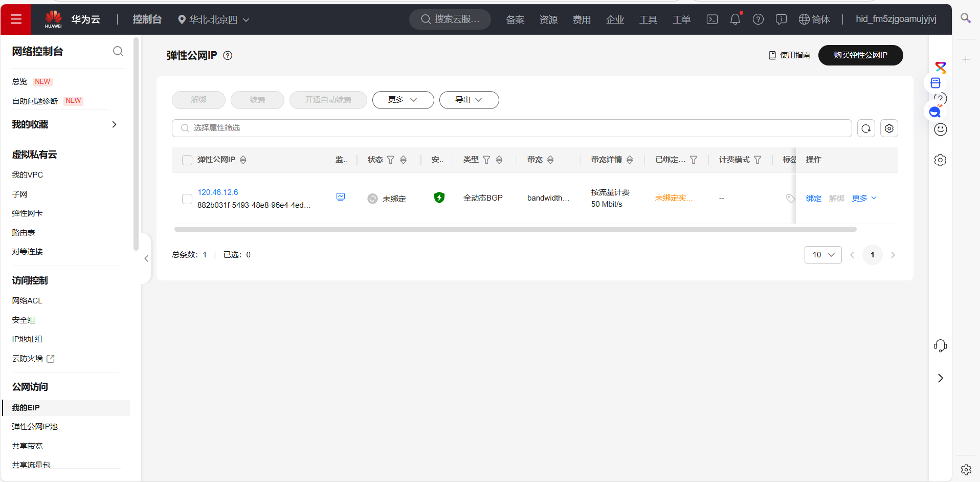The width and height of the screenshot is (980, 482).
Task: Click the sidebar vertical scrollbar
Action: pyautogui.click(x=136, y=144)
